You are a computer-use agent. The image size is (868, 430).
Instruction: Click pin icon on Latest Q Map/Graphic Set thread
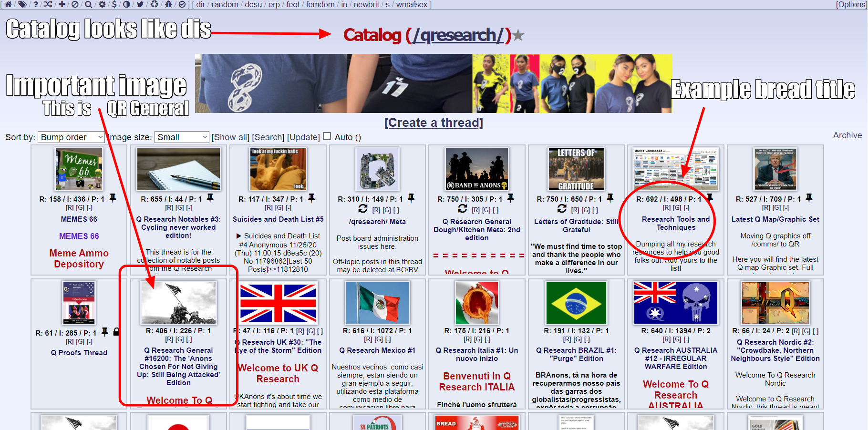click(809, 198)
